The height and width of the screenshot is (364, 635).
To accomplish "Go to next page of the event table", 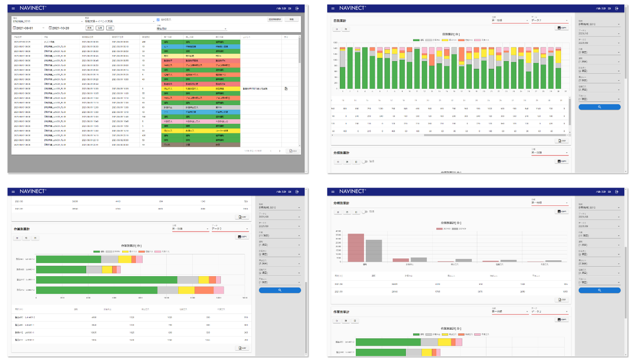I will coord(280,151).
